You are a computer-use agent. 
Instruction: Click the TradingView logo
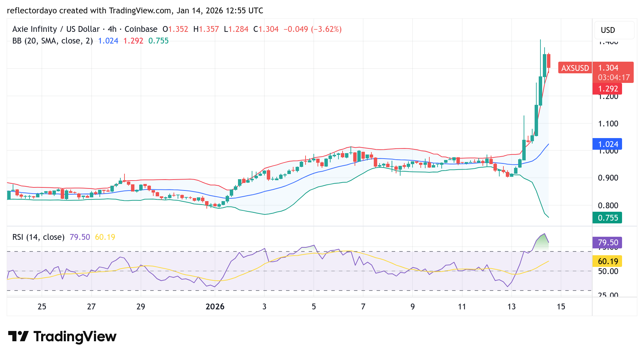pyautogui.click(x=62, y=336)
